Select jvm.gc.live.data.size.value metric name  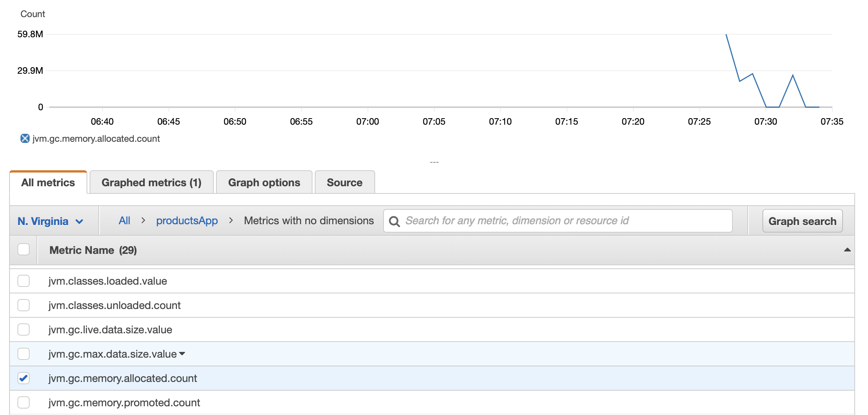pyautogui.click(x=110, y=329)
